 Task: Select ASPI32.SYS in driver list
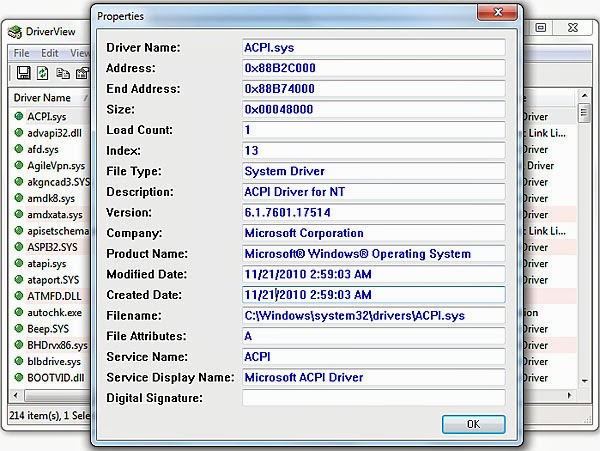pyautogui.click(x=52, y=247)
